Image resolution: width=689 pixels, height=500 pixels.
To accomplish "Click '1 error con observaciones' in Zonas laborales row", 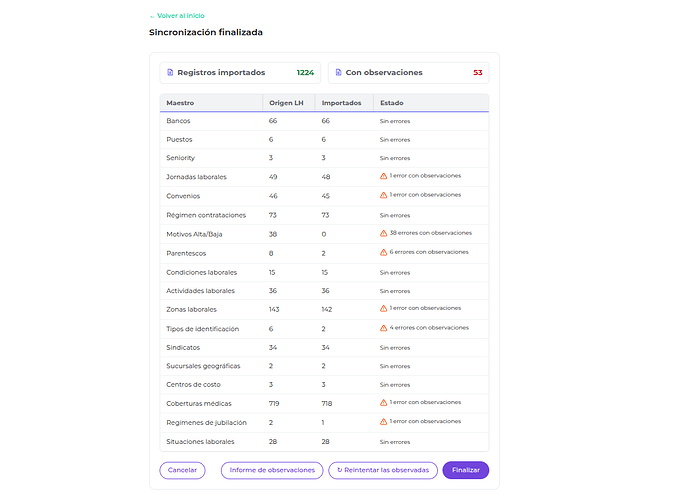I will click(x=425, y=308).
